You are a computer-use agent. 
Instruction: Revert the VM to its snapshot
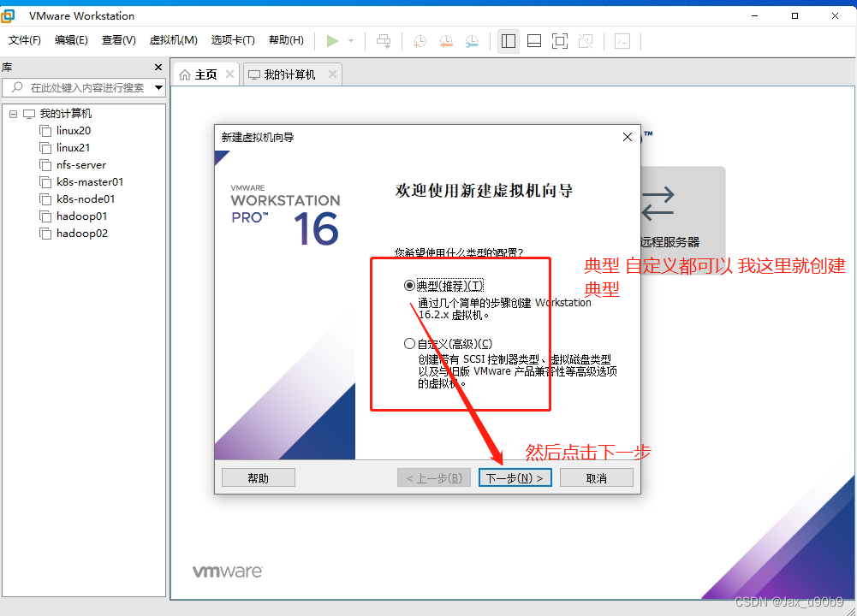click(445, 40)
